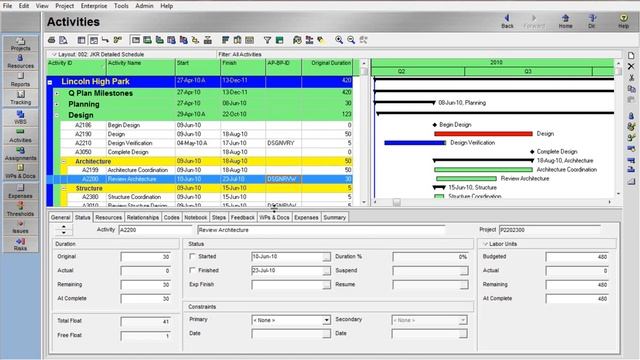640x360 pixels.
Task: Click the Layout 002 JKR Detailed Schedule bar
Action: 131,54
